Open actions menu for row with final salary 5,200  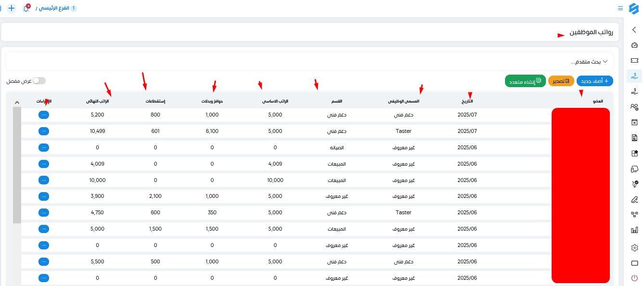[44, 115]
